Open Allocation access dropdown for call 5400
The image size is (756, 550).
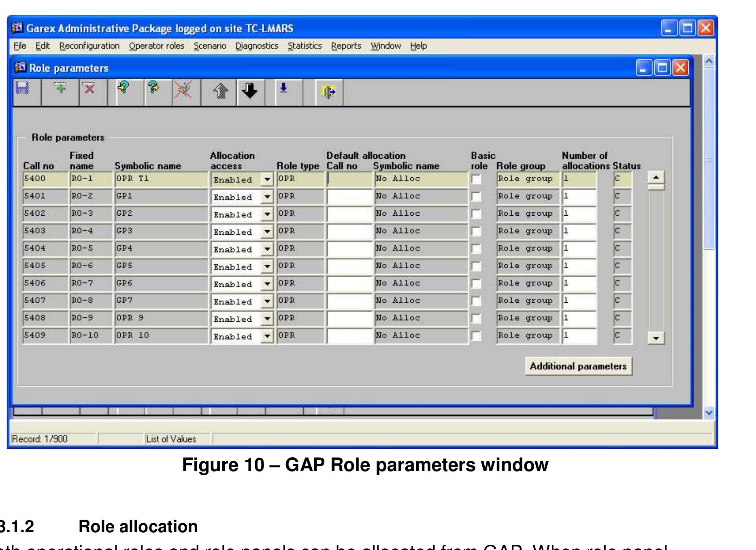(268, 181)
